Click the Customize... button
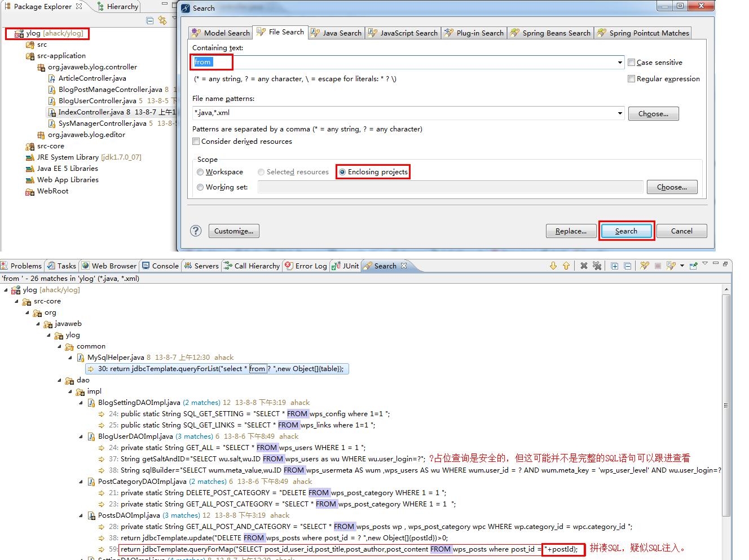 click(x=234, y=231)
